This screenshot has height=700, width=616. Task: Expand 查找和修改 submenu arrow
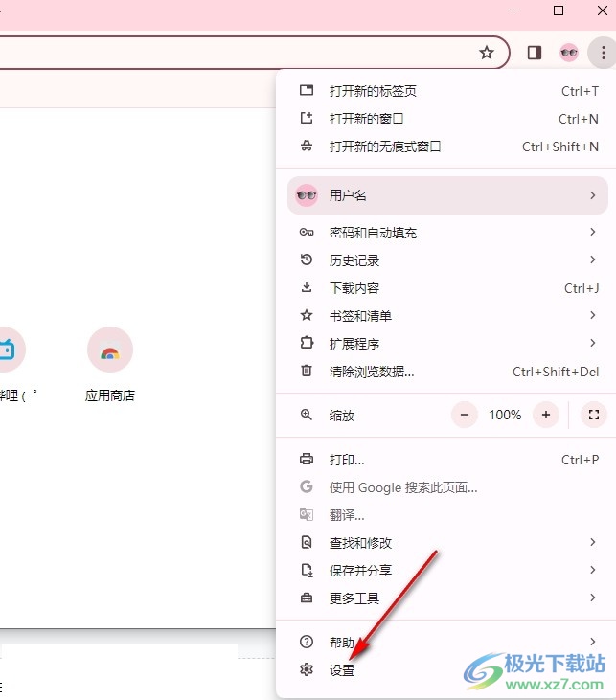pos(593,542)
